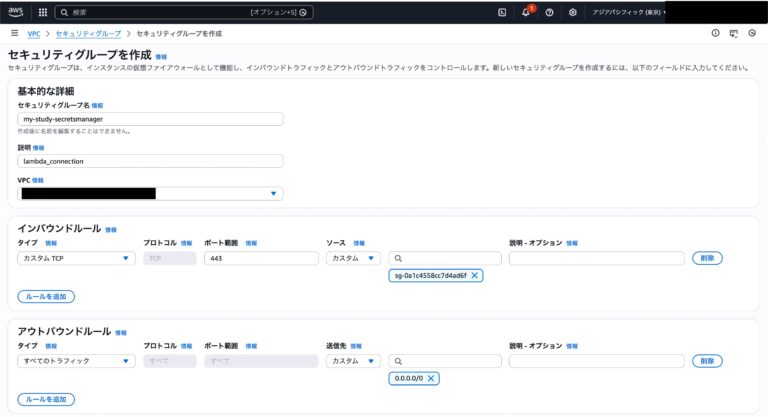Click ルールを追加 under inbound rules
Image resolution: width=768 pixels, height=417 pixels.
(x=46, y=296)
